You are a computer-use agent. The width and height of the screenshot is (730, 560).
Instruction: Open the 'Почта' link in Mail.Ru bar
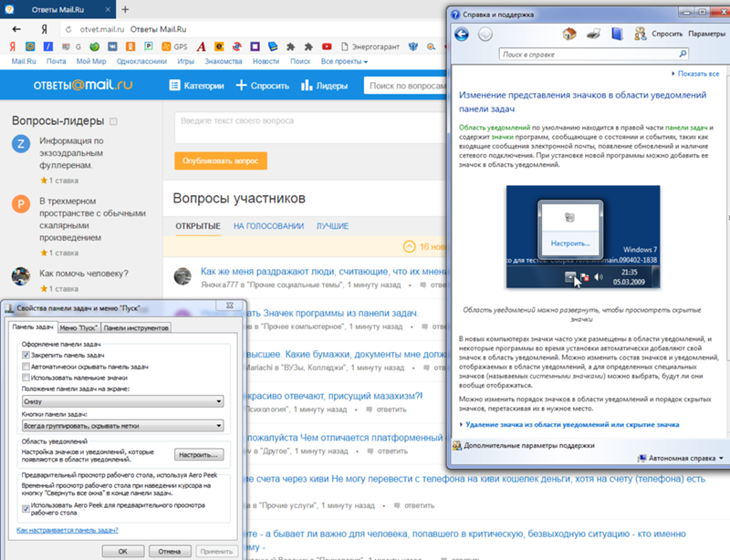coord(56,61)
